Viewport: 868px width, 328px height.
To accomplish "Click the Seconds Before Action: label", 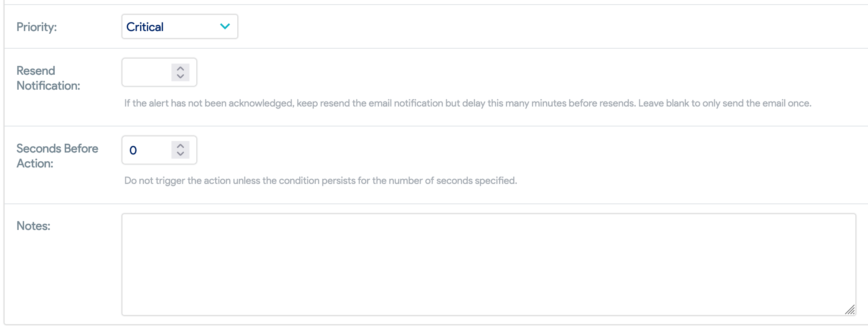I will [x=57, y=156].
